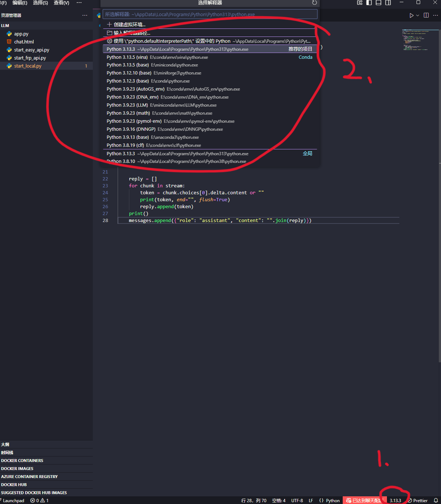Image resolution: width=441 pixels, height=504 pixels.
Task: Open Launchpad in the status bar
Action: click(13, 500)
